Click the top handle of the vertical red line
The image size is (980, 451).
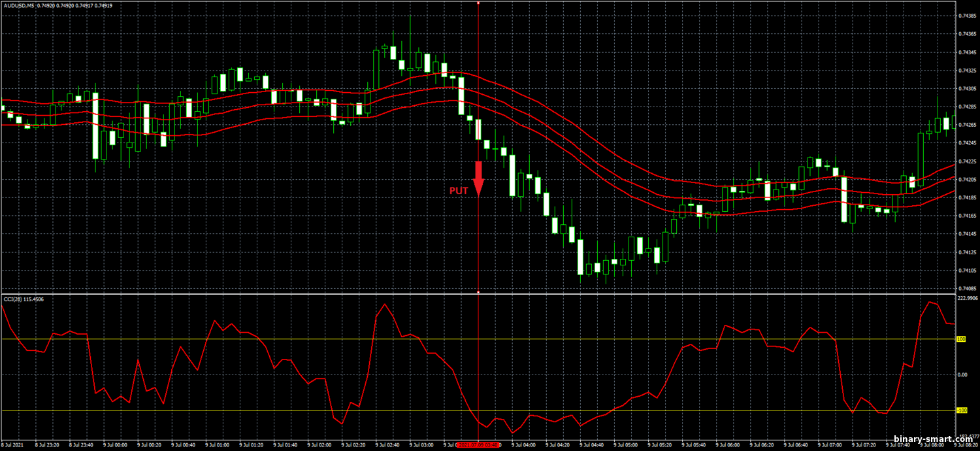pos(478,3)
